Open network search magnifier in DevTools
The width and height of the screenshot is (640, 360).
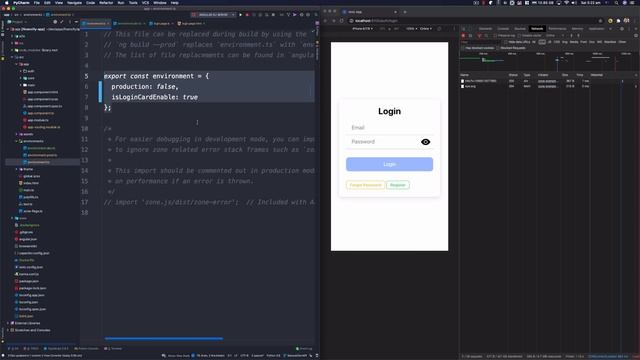click(x=486, y=36)
